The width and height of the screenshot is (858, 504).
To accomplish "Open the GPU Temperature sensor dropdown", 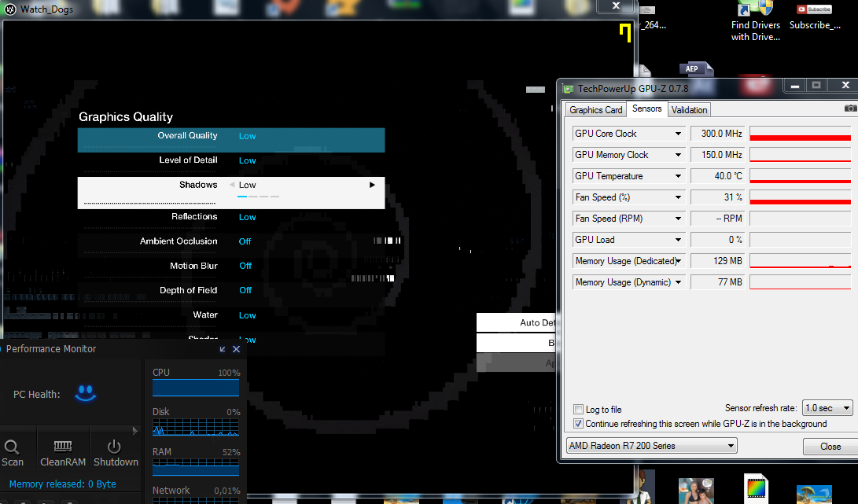I will 678,176.
